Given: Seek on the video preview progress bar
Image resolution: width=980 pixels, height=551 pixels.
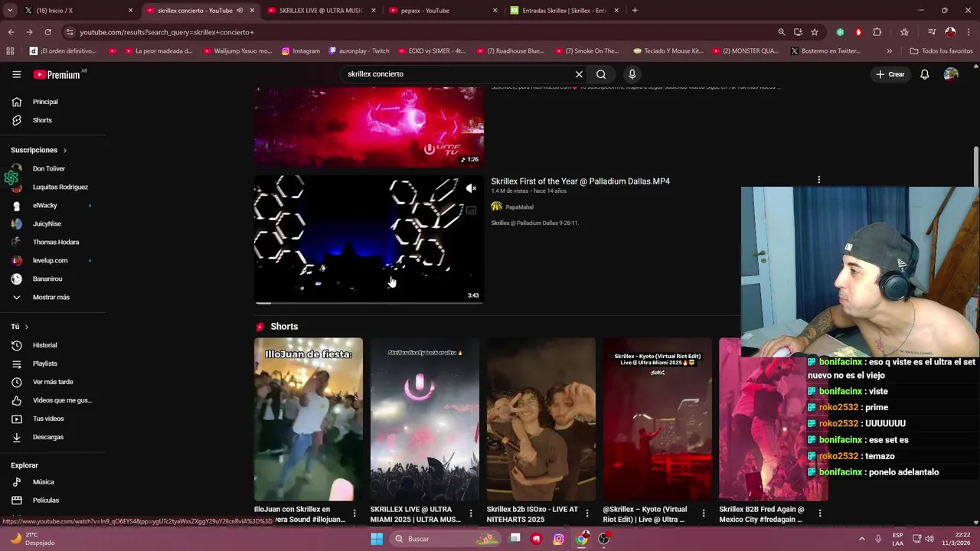Looking at the screenshot, I should tap(369, 303).
